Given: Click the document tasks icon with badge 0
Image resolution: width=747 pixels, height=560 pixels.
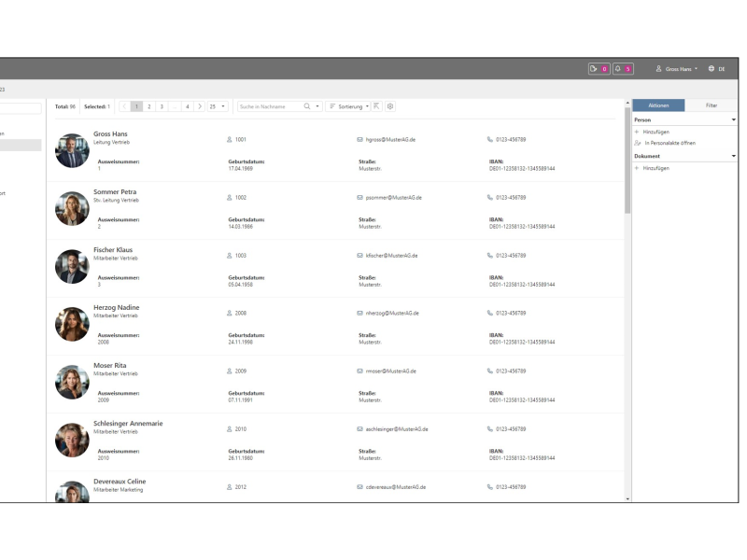Looking at the screenshot, I should click(x=594, y=69).
